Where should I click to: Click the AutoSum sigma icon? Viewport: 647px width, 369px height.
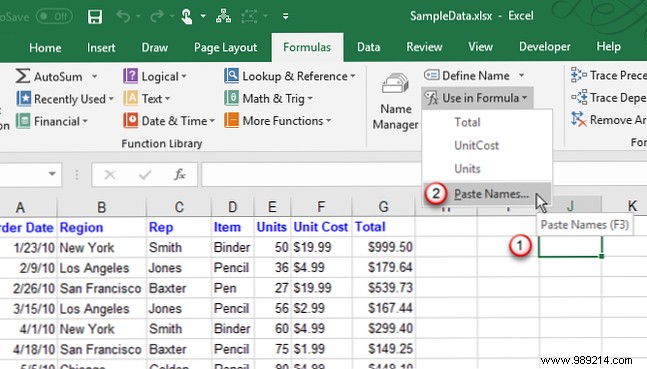click(23, 76)
